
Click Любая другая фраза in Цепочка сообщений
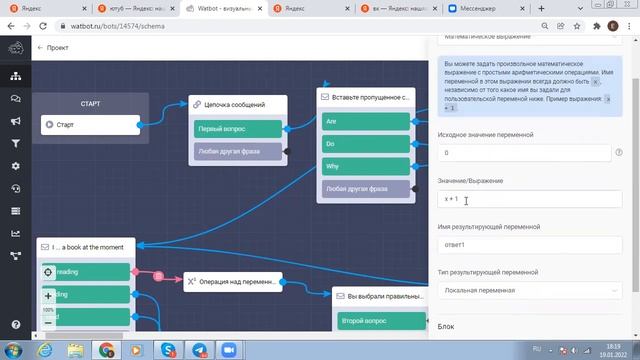click(x=238, y=151)
